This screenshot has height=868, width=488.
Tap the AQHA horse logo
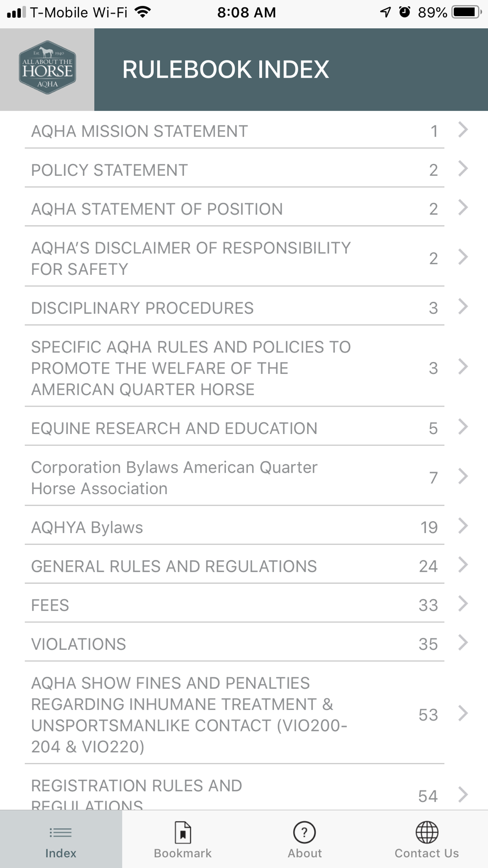tap(47, 67)
